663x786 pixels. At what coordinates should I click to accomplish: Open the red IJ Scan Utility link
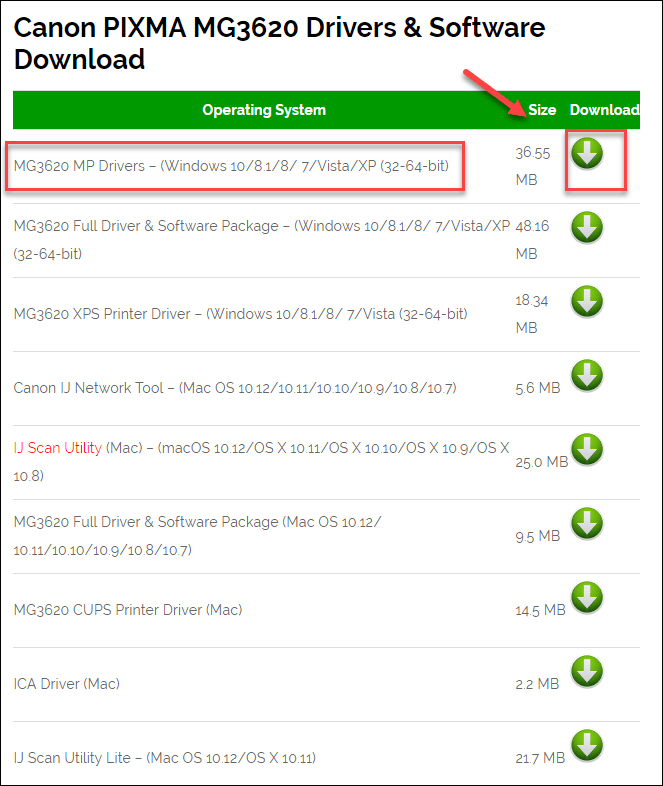tap(58, 448)
